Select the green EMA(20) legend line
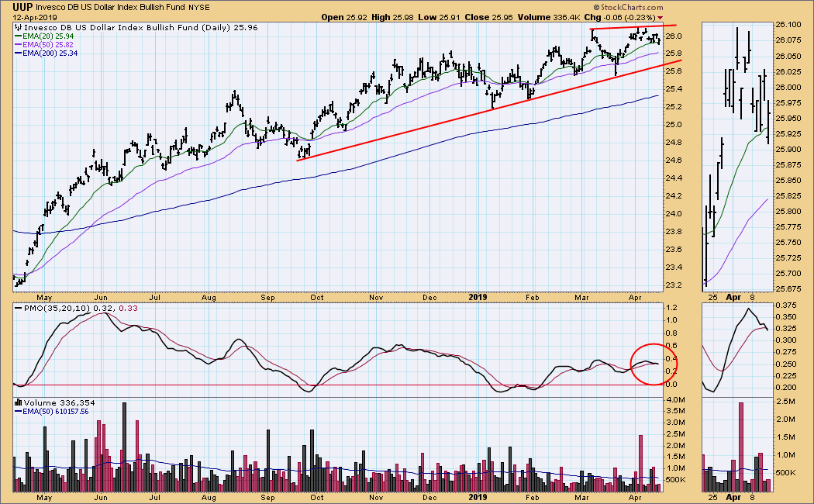Image resolution: width=814 pixels, height=504 pixels. coord(18,36)
